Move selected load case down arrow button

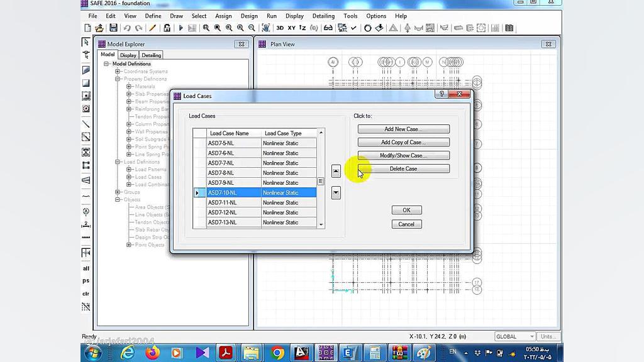(336, 192)
